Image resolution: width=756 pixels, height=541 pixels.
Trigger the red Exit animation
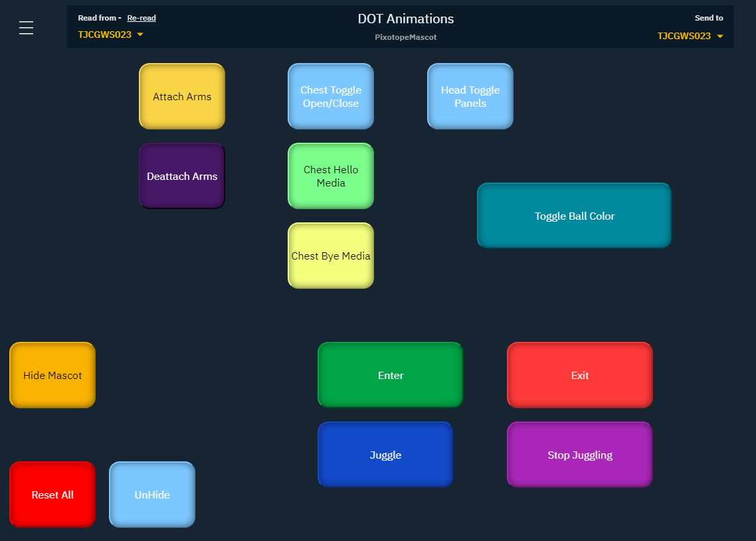pos(579,376)
